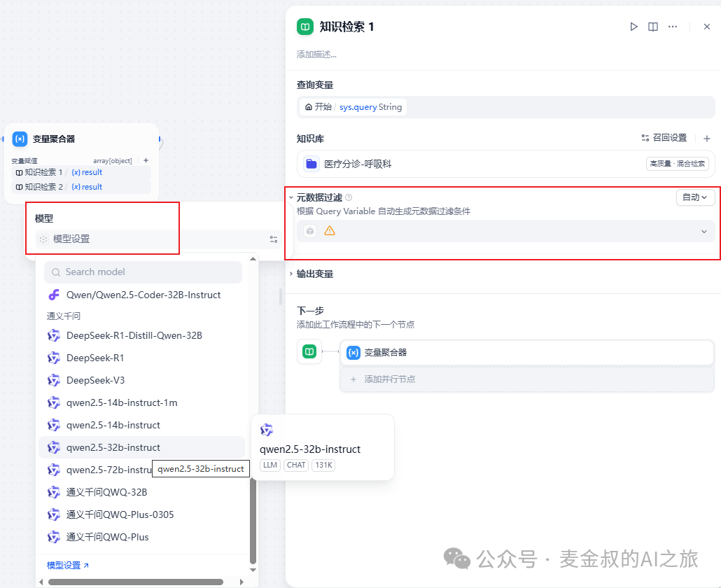Select the 医疗分诊-呼吸科 knowledge base
This screenshot has height=588, width=721.
click(506, 164)
